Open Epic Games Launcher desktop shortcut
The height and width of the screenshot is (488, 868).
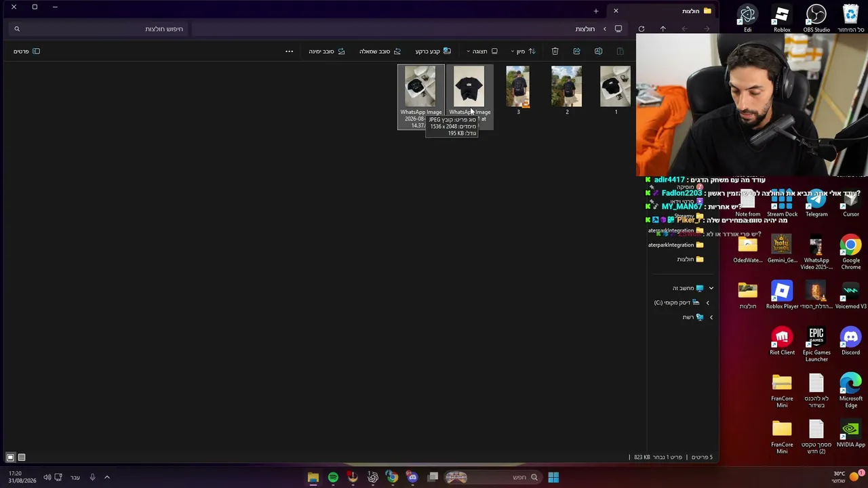tap(816, 345)
